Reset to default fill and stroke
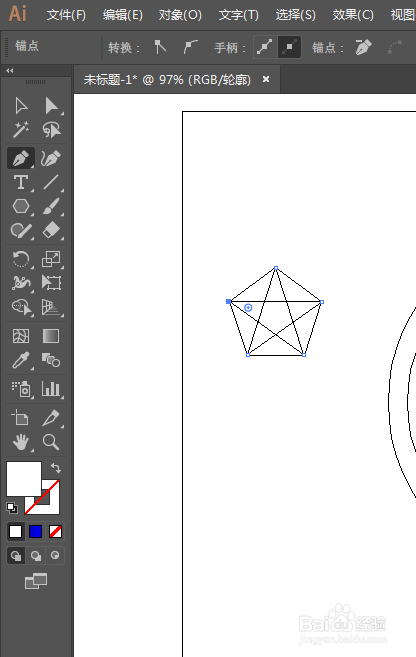416x657 pixels. click(x=12, y=508)
